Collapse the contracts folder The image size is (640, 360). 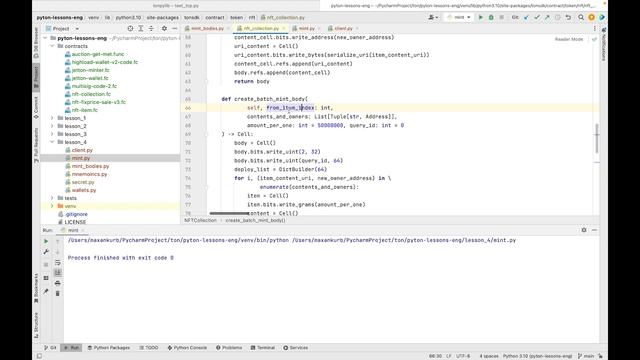(x=52, y=46)
